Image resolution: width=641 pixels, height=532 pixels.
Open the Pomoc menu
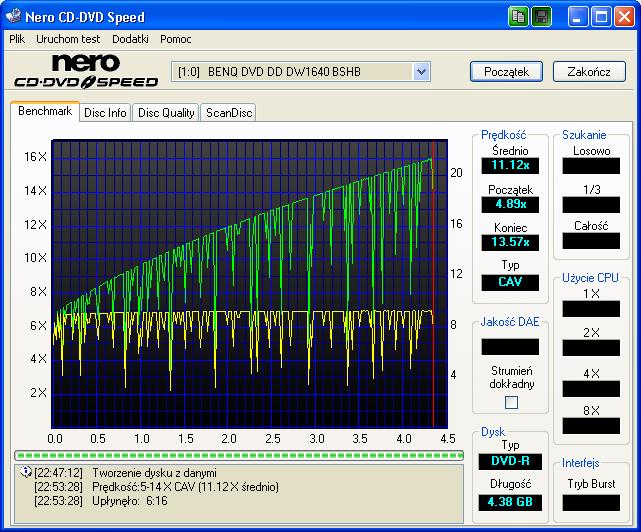click(x=175, y=39)
